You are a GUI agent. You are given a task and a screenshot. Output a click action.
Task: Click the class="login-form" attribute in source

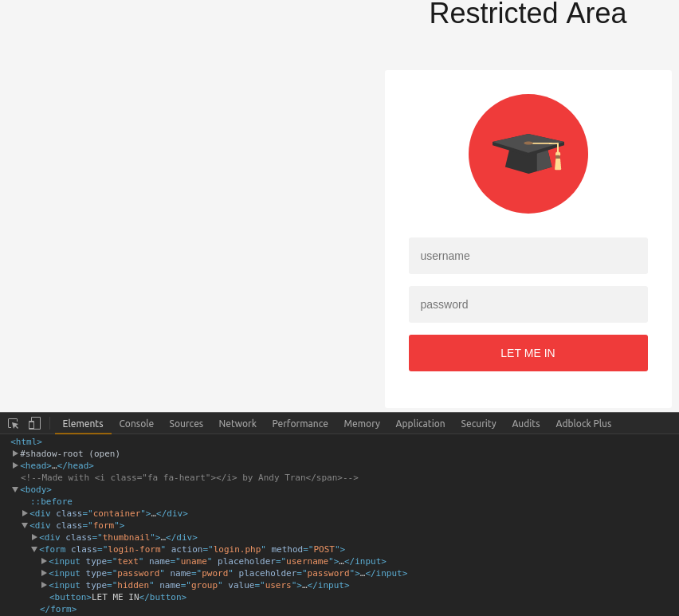tap(118, 549)
